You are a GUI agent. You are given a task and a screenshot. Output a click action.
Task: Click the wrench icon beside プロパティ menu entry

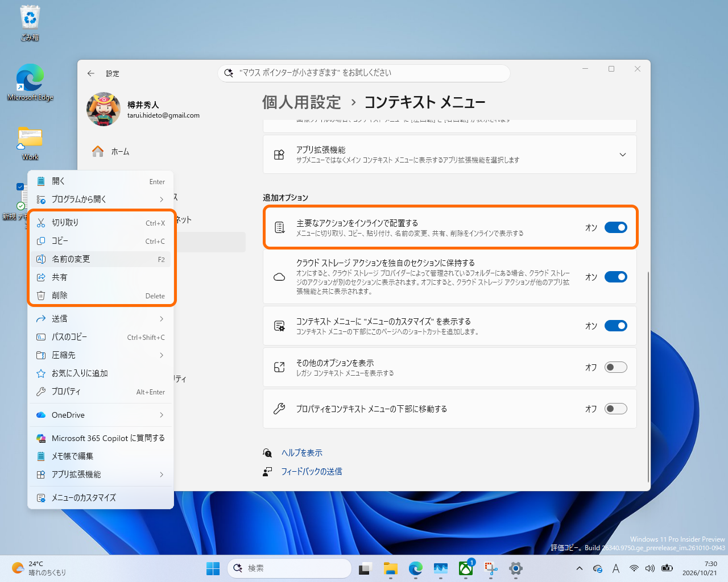tap(41, 392)
